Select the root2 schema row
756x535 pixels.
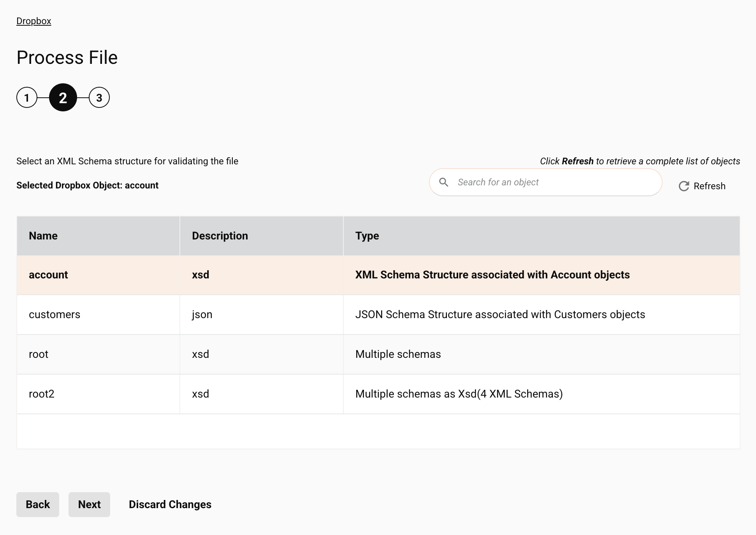click(41, 394)
